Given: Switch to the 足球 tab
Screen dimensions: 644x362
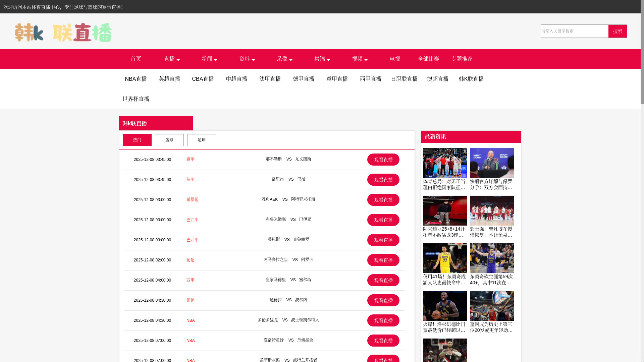Looking at the screenshot, I should pyautogui.click(x=201, y=140).
